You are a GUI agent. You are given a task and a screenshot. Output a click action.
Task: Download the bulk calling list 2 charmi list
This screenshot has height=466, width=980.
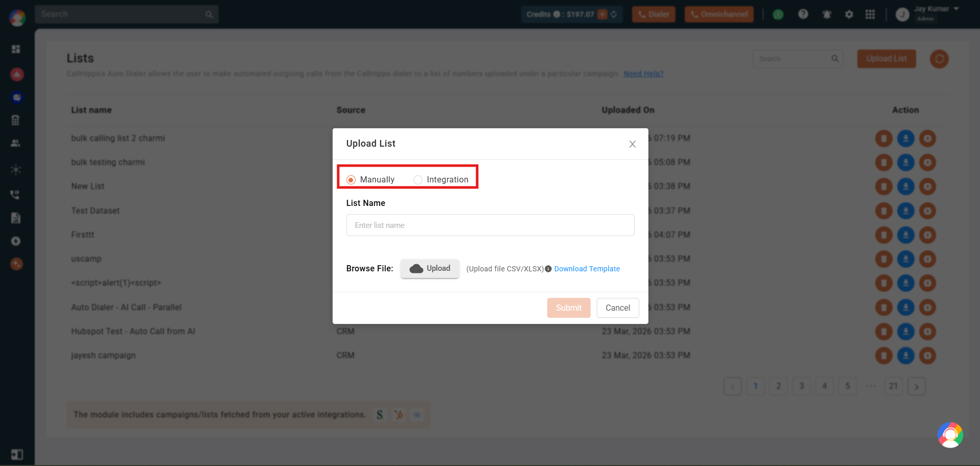[906, 138]
